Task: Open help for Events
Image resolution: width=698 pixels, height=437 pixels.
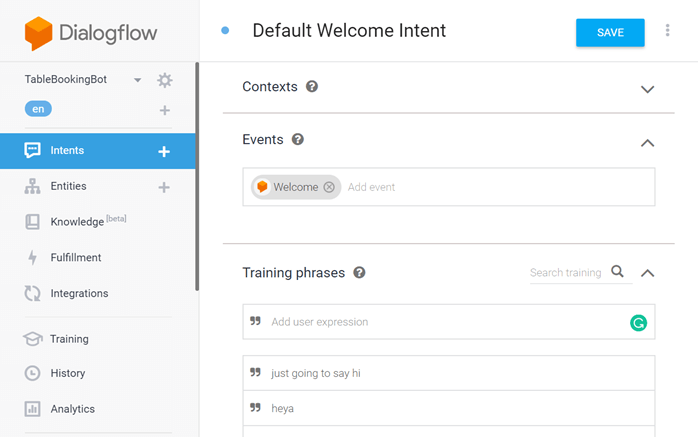Action: pos(298,139)
